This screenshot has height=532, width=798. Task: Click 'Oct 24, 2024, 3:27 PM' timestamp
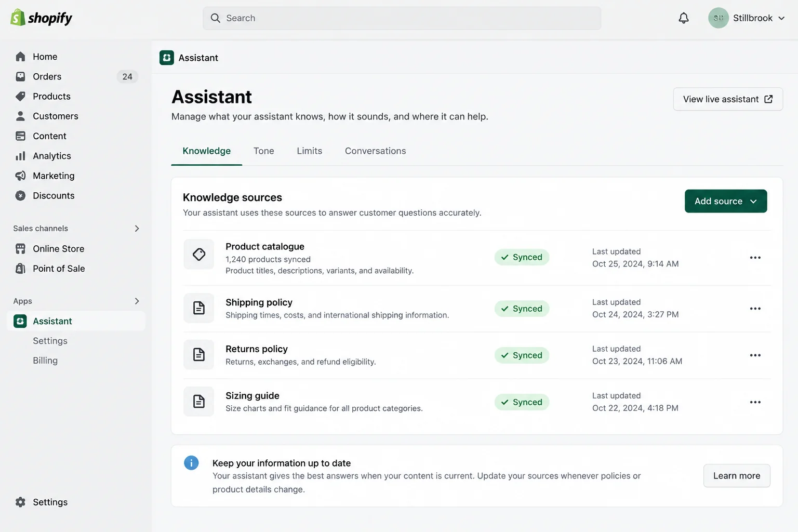coord(635,314)
